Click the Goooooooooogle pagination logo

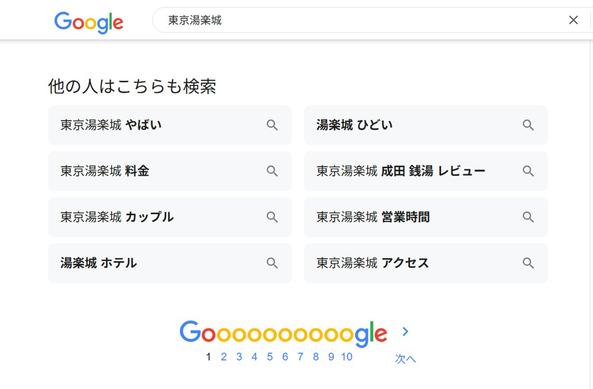283,334
